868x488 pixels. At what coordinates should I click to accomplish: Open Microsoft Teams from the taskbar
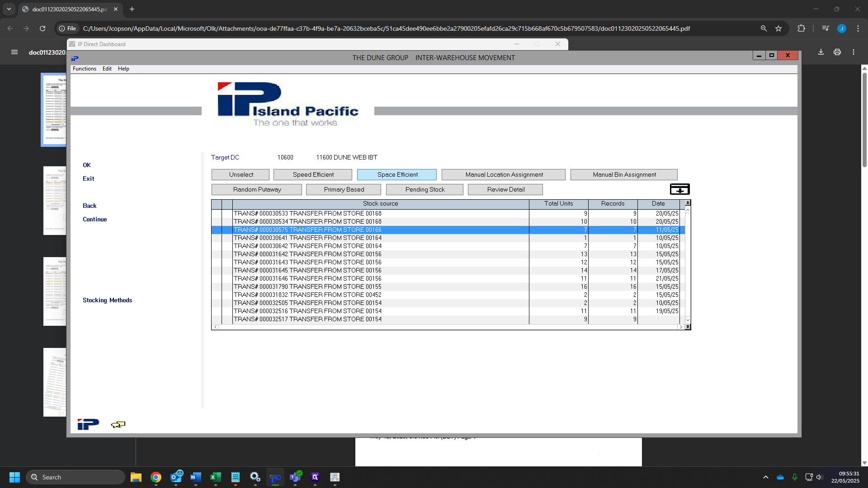(x=295, y=477)
